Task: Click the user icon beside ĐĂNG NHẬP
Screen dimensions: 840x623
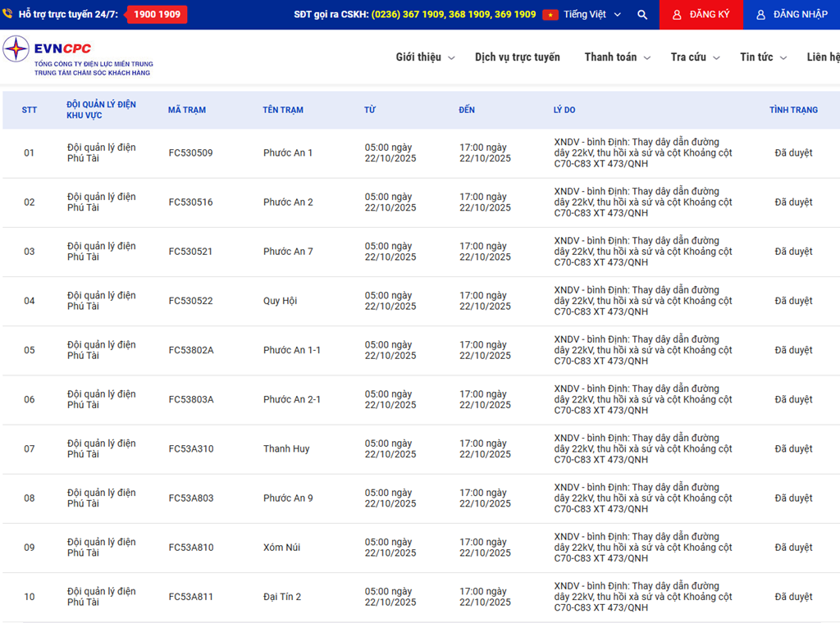Action: 760,15
